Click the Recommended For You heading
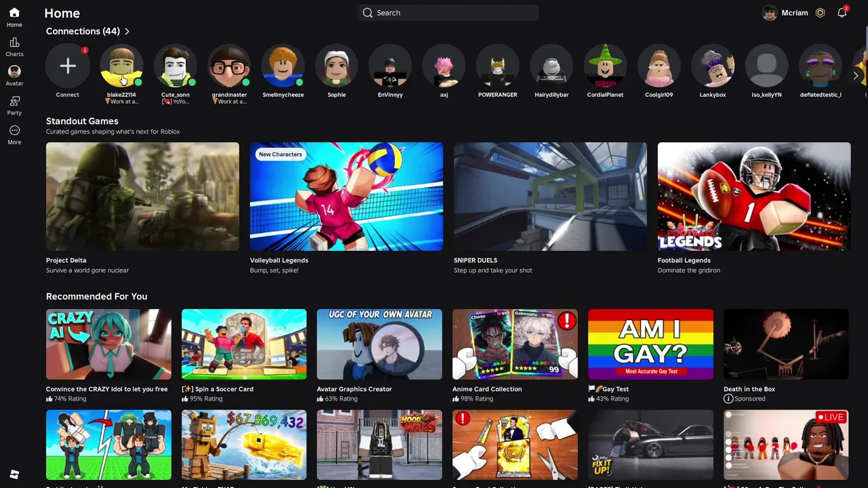 click(96, 296)
